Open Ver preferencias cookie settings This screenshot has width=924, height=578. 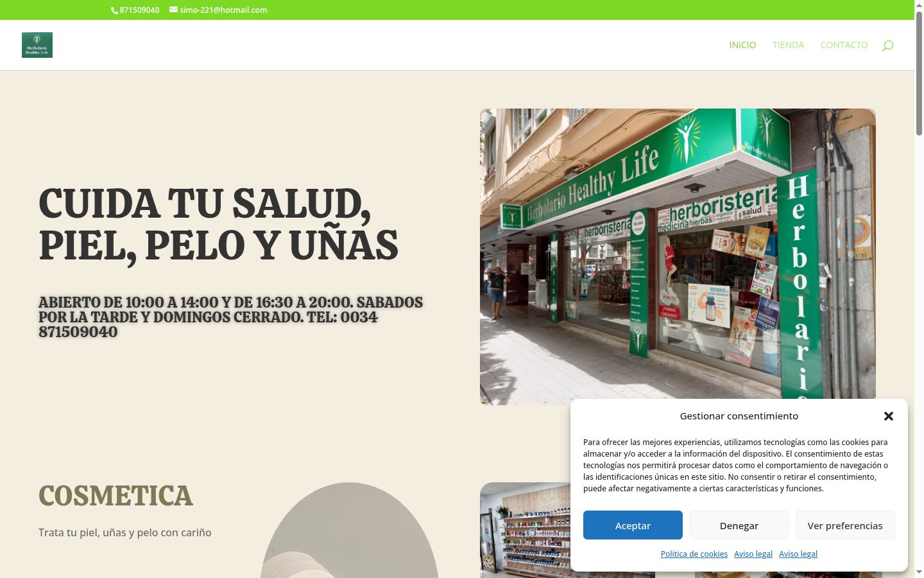[x=845, y=525]
